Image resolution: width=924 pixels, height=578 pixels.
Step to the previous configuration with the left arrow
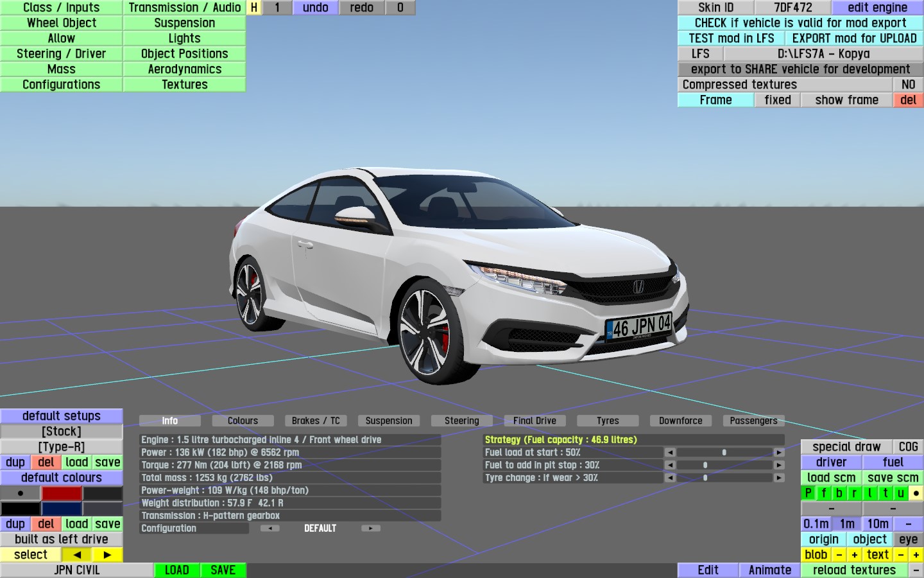click(x=270, y=529)
